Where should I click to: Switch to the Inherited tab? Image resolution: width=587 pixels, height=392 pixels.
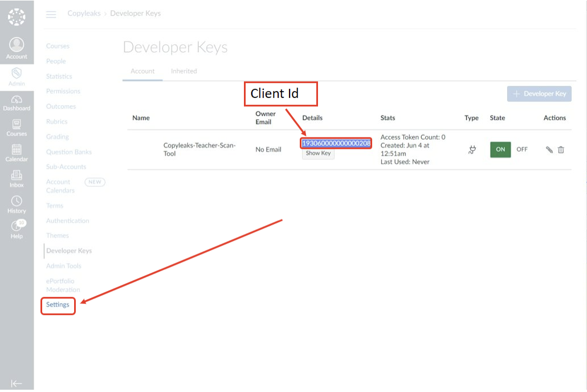pyautogui.click(x=184, y=71)
